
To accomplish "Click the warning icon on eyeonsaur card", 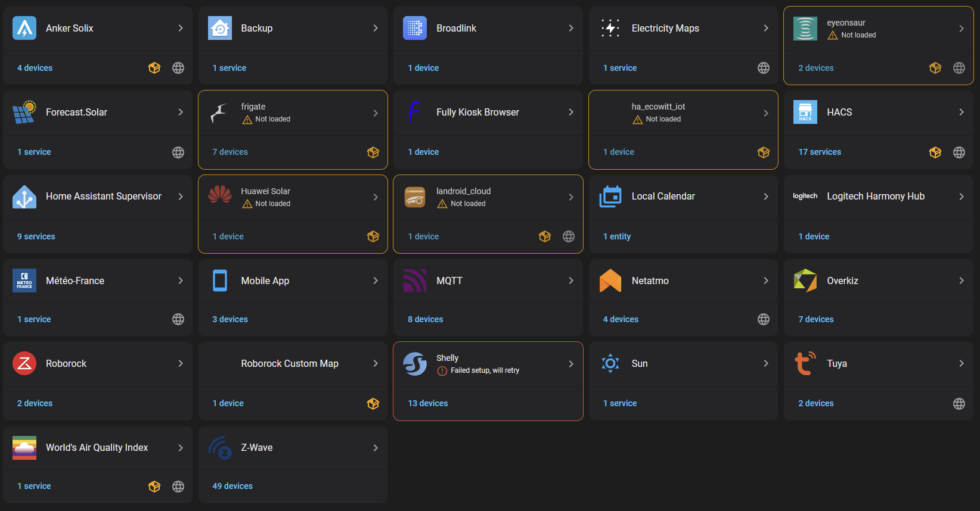I will point(833,35).
